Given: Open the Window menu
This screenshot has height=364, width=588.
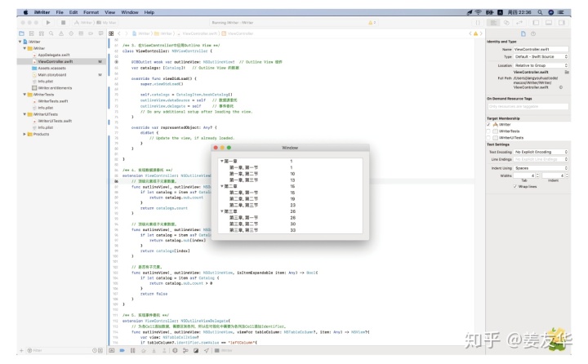Looking at the screenshot, I should 130,12.
